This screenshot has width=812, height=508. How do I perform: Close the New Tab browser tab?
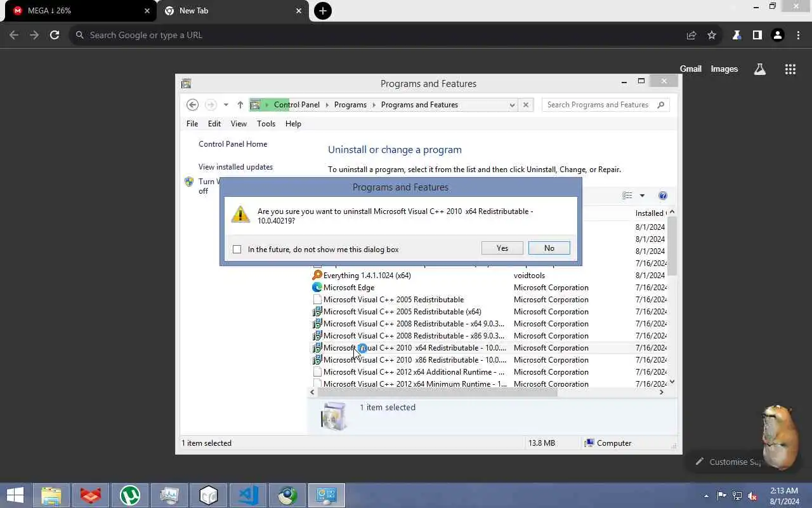[x=299, y=11]
